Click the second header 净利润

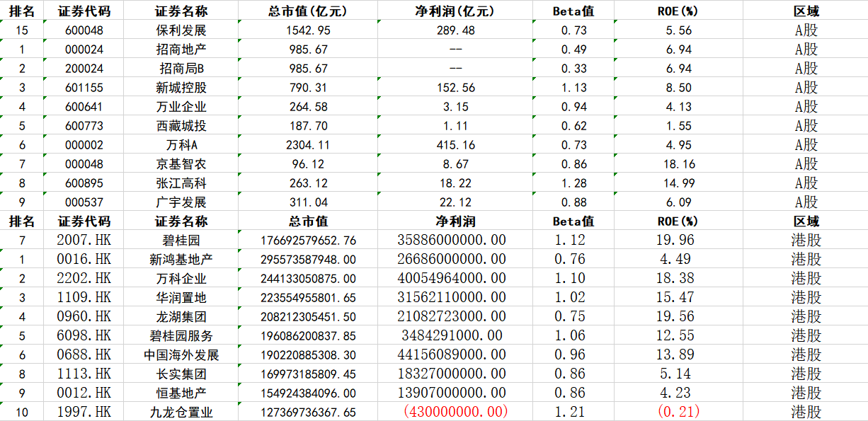pyautogui.click(x=455, y=221)
